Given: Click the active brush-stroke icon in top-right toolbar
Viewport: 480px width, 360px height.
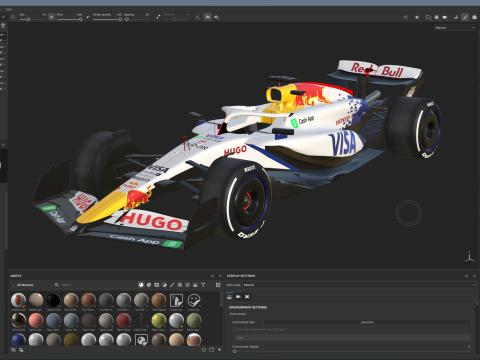Looking at the screenshot, I should pyautogui.click(x=465, y=17).
